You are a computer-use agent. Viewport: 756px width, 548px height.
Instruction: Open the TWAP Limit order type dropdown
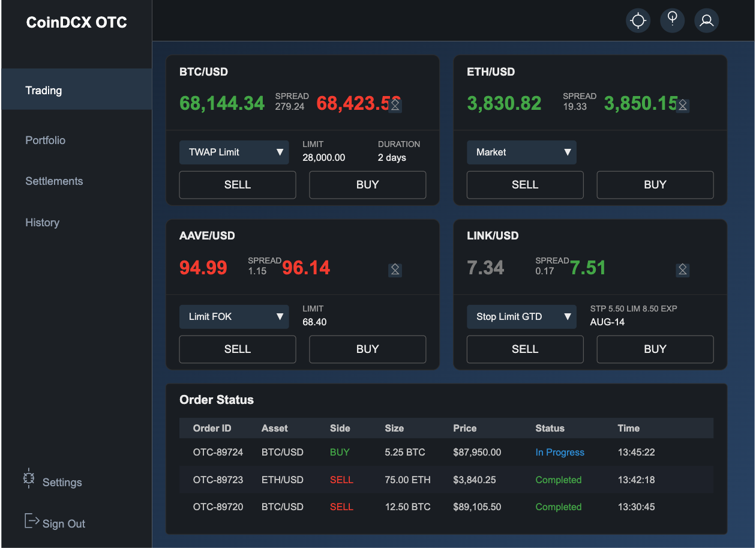click(x=234, y=152)
